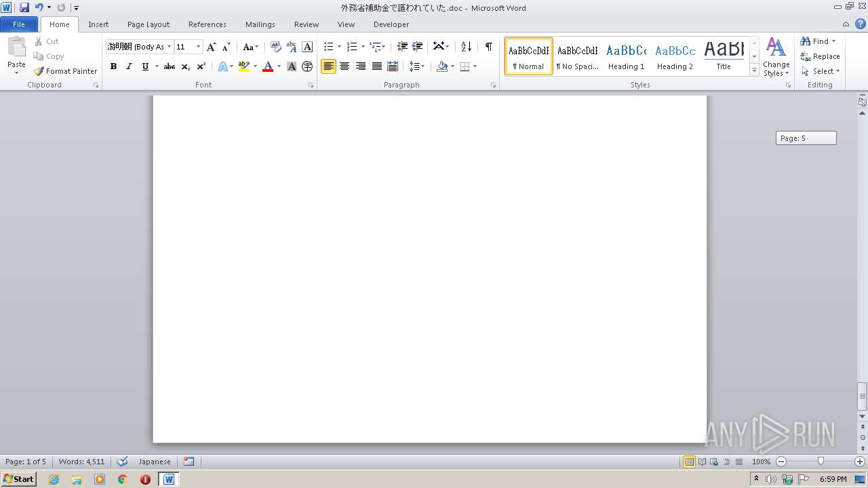The height and width of the screenshot is (488, 868).
Task: Click the Grow Font icon
Action: point(212,47)
